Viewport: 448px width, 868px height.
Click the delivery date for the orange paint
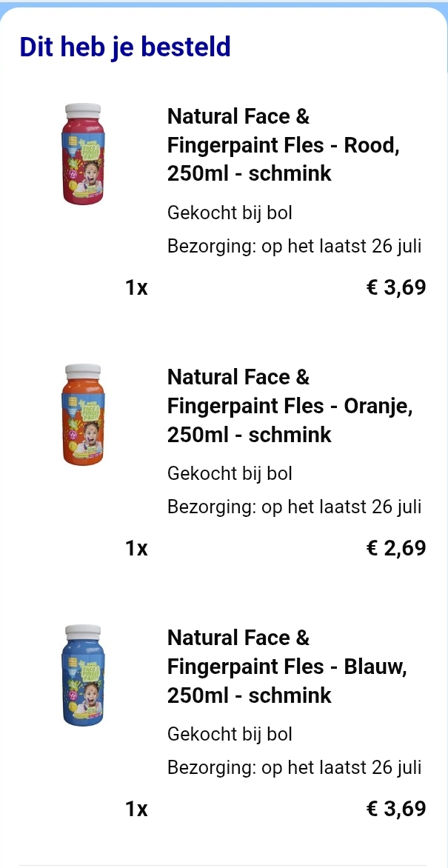pos(295,507)
